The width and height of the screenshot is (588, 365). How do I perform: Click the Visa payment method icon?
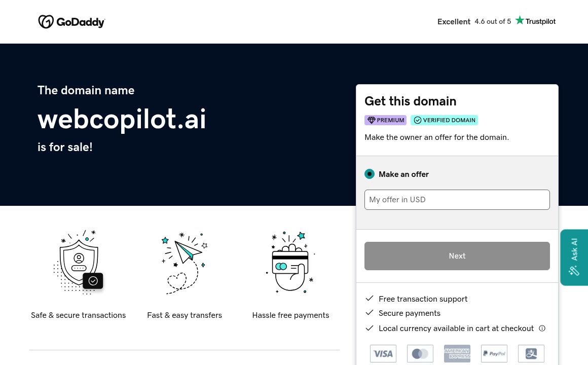pos(383,353)
